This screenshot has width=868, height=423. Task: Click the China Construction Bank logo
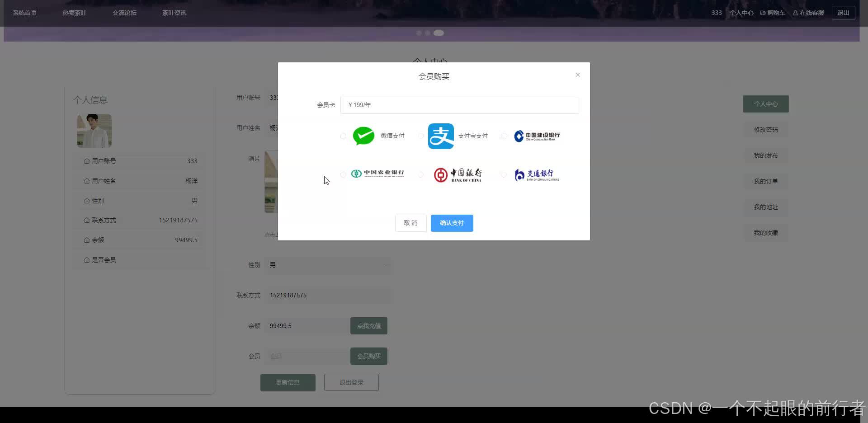point(537,136)
